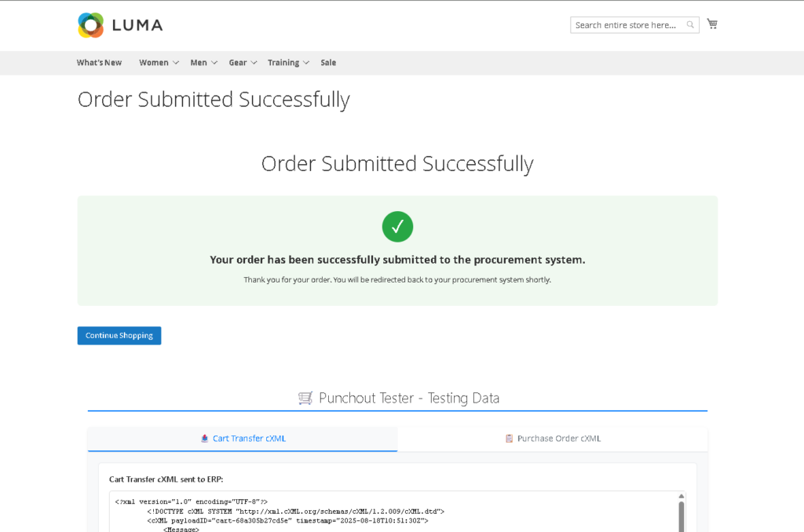Expand the Gear menu chevron
804x532 pixels.
point(254,63)
